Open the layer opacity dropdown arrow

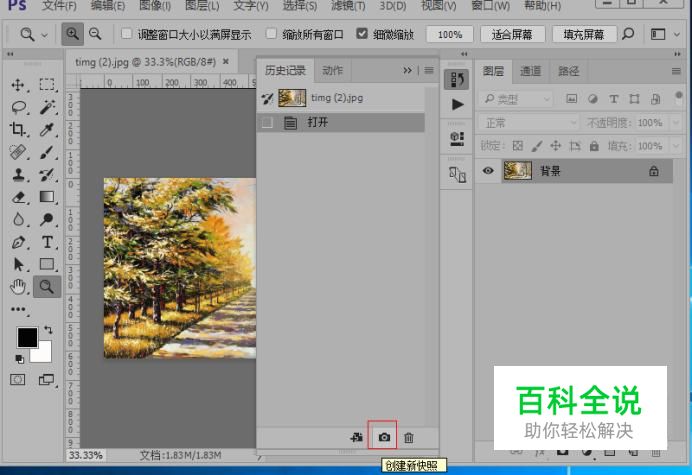click(676, 123)
